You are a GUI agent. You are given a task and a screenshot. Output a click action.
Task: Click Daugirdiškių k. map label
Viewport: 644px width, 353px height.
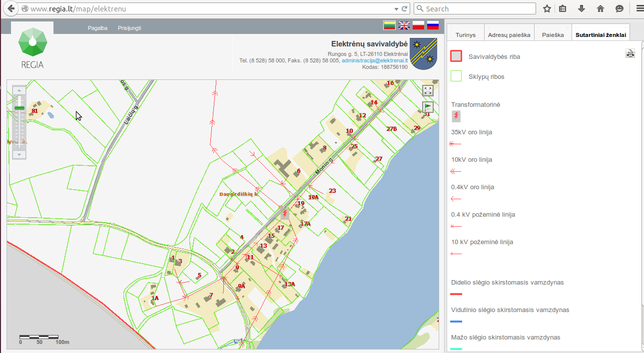(239, 193)
